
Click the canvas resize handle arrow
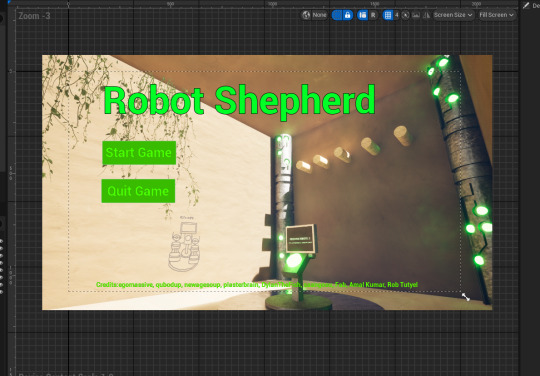pos(466,297)
